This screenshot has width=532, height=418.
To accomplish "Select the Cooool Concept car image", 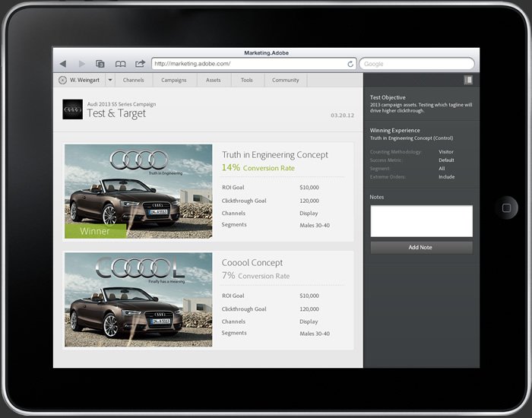I will 138,299.
